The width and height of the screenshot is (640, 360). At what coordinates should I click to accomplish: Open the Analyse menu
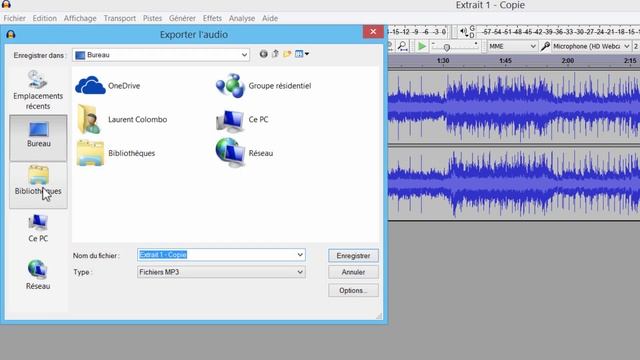242,18
